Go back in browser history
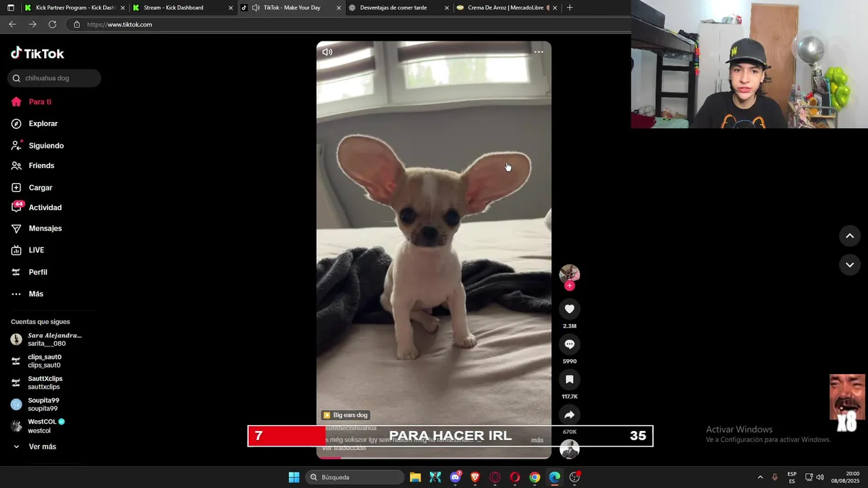Viewport: 868px width, 488px height. (x=12, y=24)
